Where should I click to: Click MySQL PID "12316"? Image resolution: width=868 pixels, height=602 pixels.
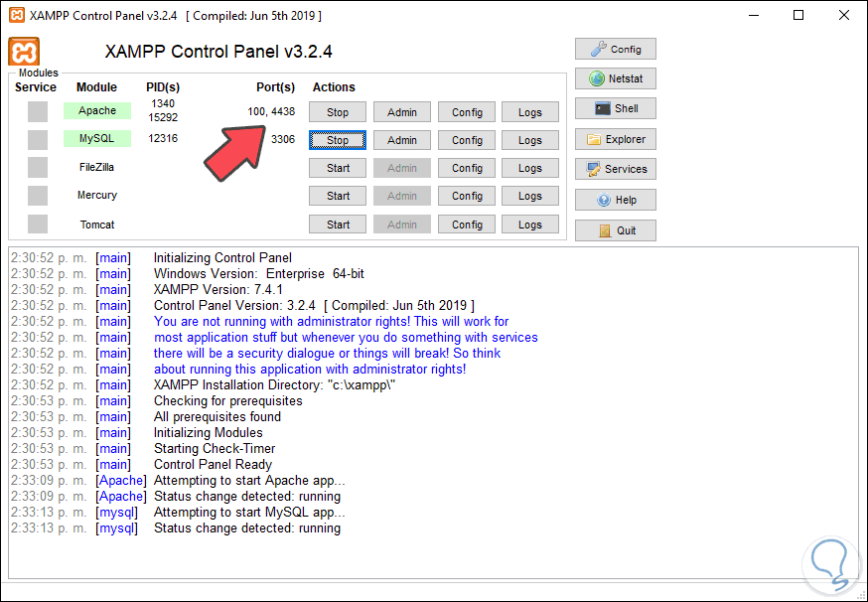tap(163, 138)
